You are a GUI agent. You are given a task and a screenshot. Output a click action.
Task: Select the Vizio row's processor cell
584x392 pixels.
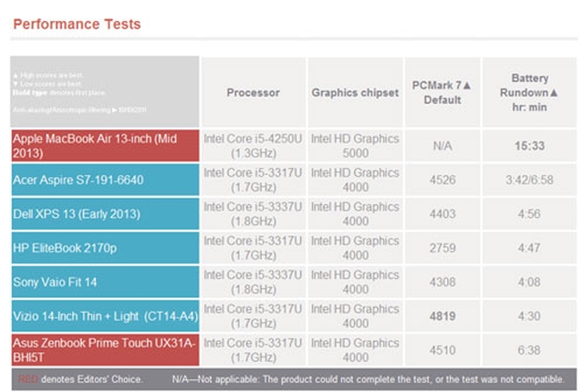(254, 316)
